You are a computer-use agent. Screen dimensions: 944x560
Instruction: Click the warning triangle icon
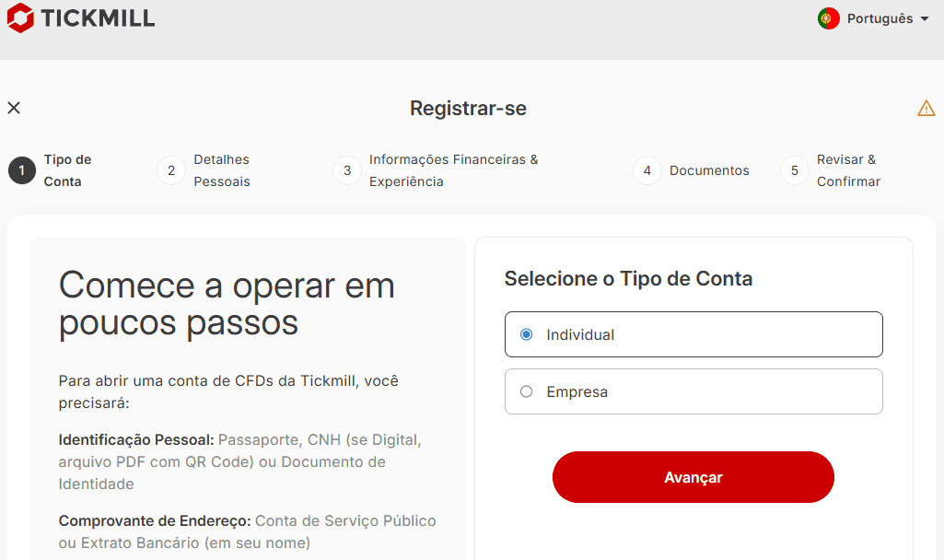pos(926,108)
